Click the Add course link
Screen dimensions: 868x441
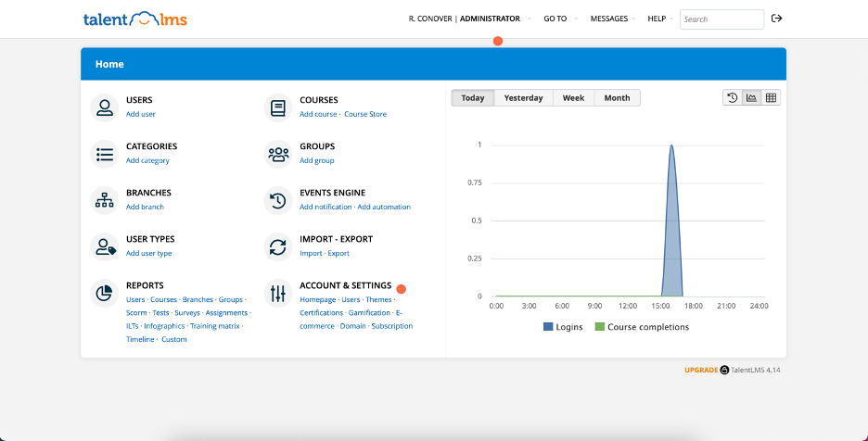(x=318, y=114)
